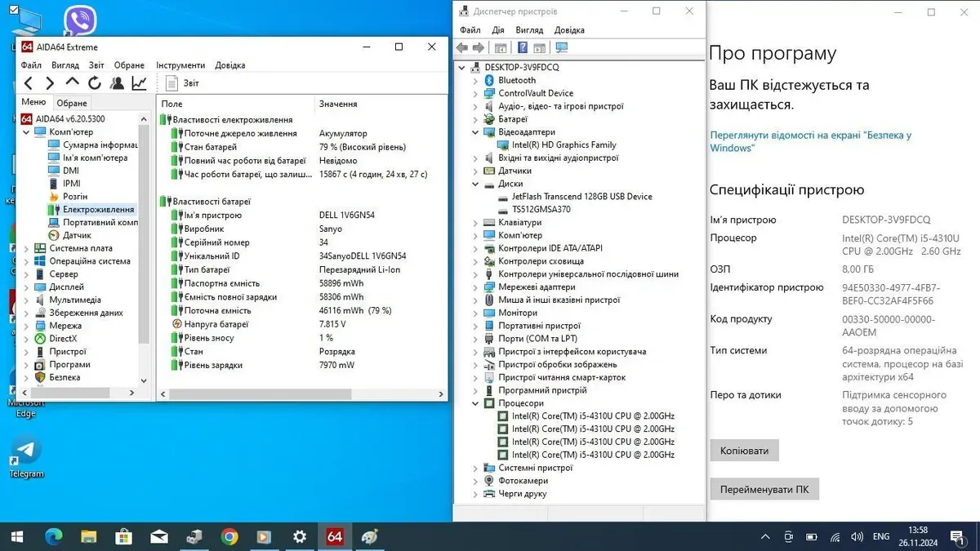Open the AIDA64 graph chart toolbar icon
Viewport: 980px width, 551px height.
click(140, 82)
